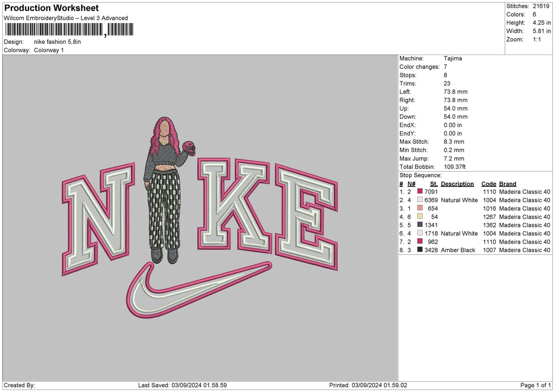This screenshot has height=392, width=555.
Task: Click the NIKE embroidery design preview
Action: point(200,218)
